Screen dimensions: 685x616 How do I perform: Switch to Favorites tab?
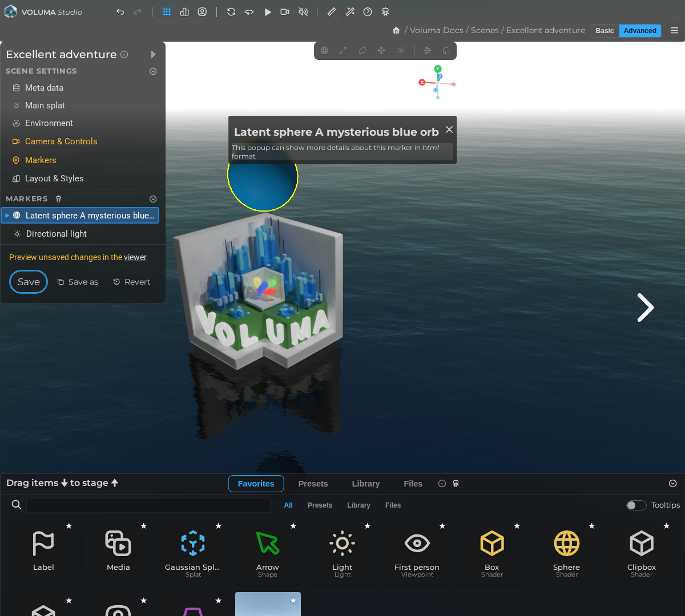pyautogui.click(x=256, y=484)
